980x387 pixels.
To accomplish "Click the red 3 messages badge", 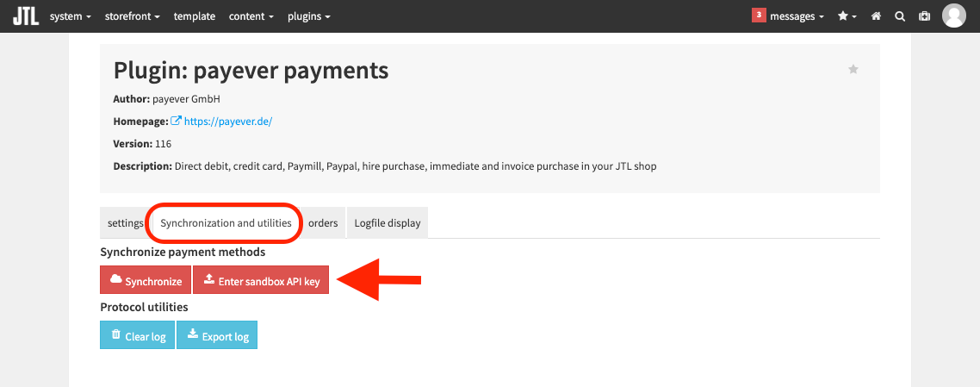I will coord(759,16).
